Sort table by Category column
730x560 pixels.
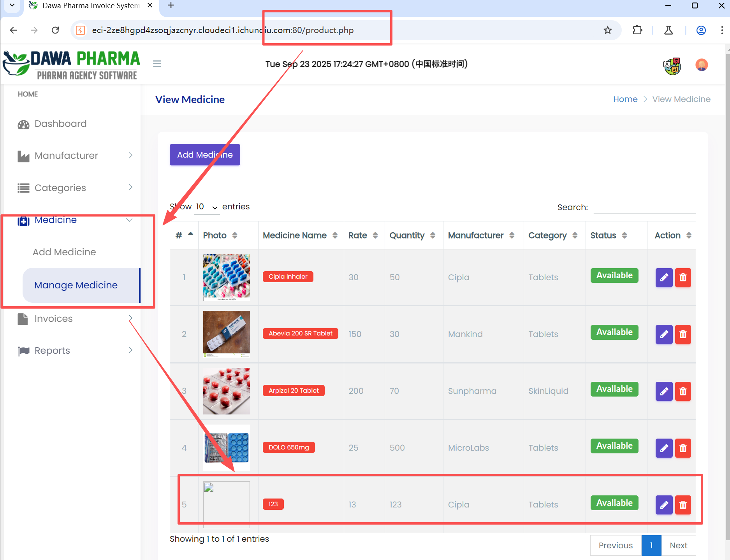pos(554,235)
